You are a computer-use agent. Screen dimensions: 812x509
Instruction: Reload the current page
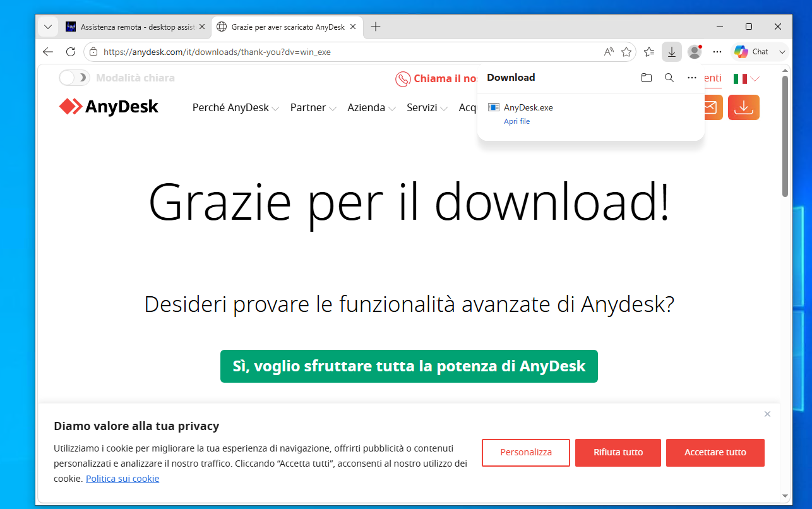[x=71, y=52]
